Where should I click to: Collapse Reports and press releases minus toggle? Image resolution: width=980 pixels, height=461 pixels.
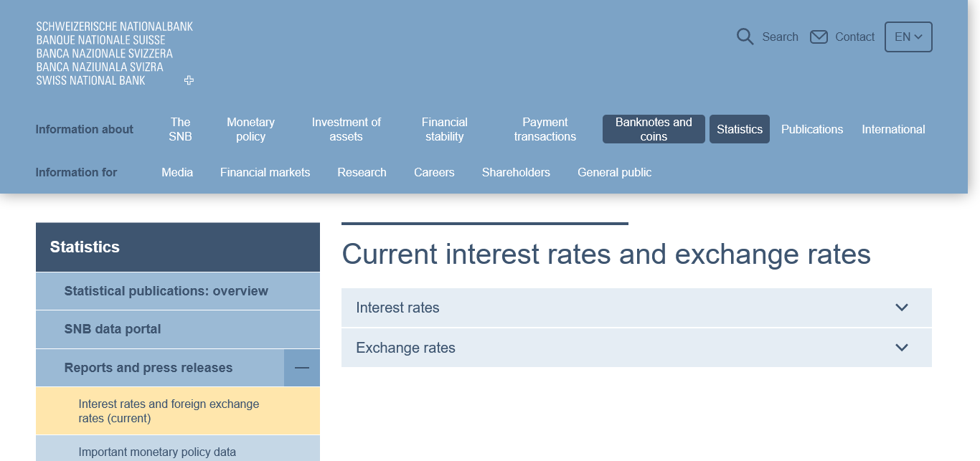pos(302,368)
